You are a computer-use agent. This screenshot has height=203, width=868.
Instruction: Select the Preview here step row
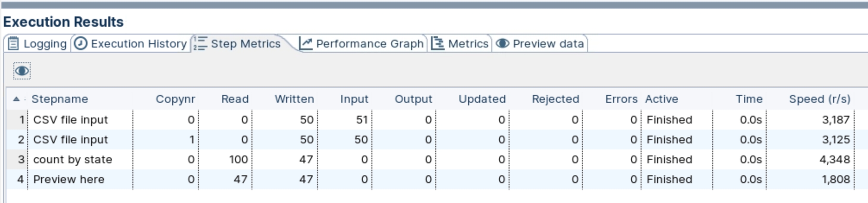pos(69,179)
